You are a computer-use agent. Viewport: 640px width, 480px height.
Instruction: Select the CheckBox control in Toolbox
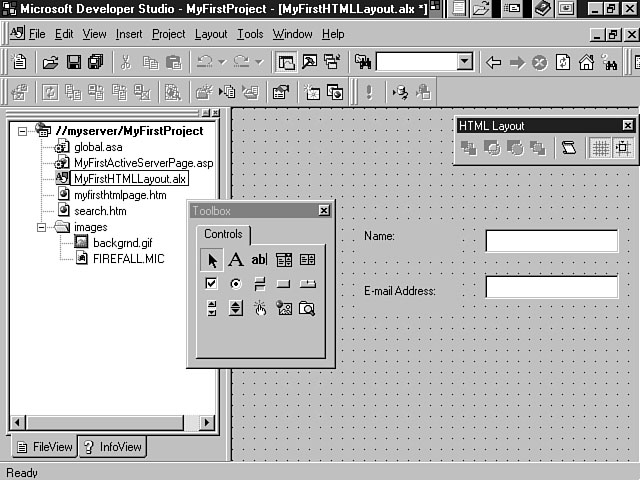[212, 284]
